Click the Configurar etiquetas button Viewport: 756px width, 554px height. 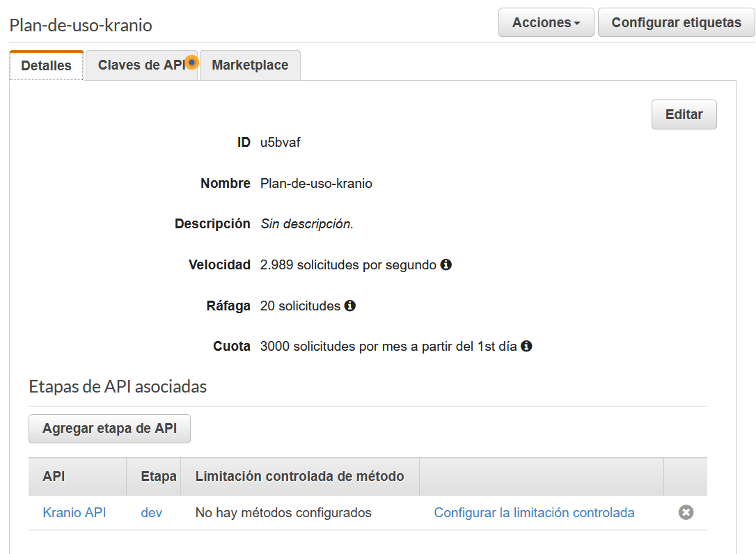tap(676, 23)
